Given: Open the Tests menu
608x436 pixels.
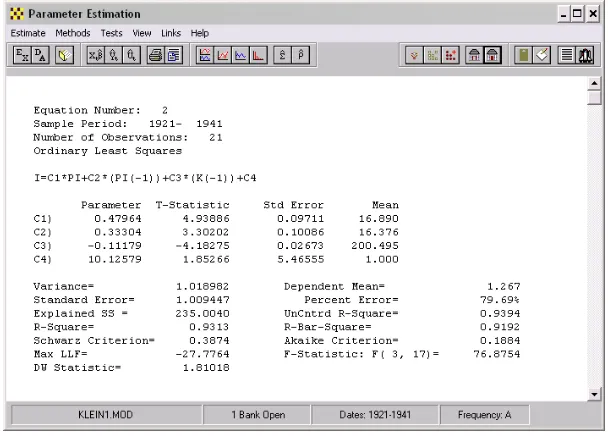Looking at the screenshot, I should 111,33.
